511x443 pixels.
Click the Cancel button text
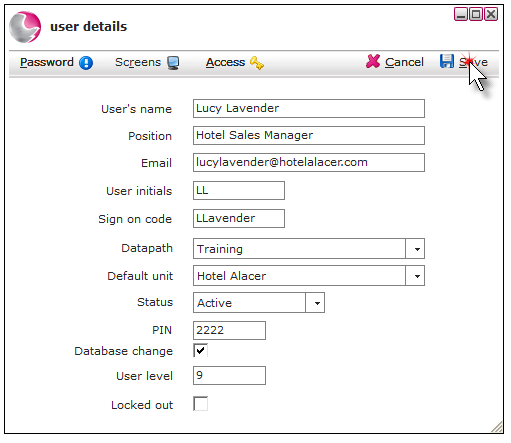point(404,62)
